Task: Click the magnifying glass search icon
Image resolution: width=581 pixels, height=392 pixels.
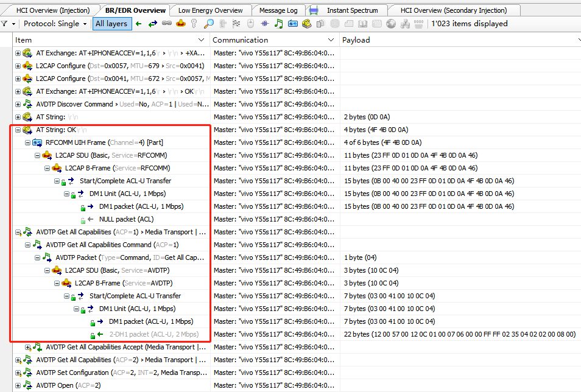Action: 209,24
